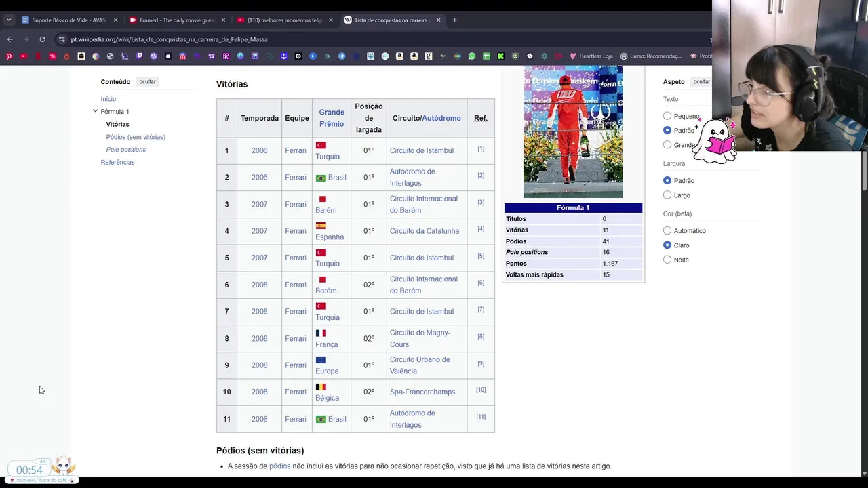Select Padrão under Largura
This screenshot has height=488, width=868.
pyautogui.click(x=667, y=180)
